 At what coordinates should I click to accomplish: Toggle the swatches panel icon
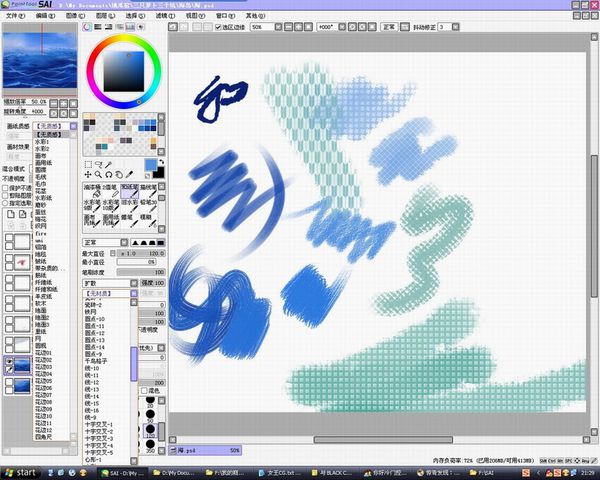click(x=130, y=27)
